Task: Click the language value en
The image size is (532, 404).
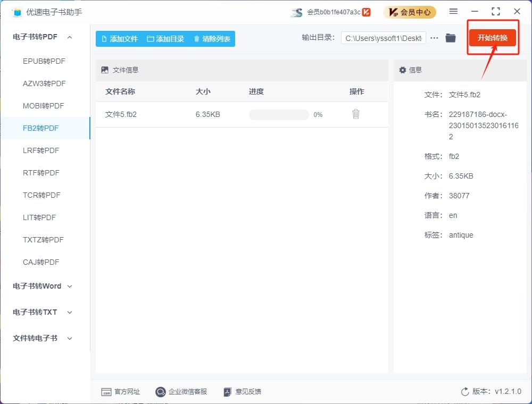Action: (453, 216)
